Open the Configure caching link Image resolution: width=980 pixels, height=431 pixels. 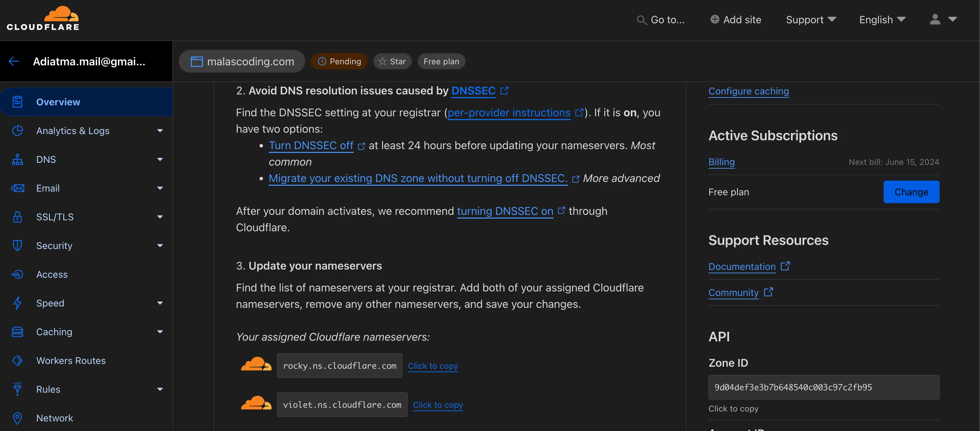tap(748, 91)
